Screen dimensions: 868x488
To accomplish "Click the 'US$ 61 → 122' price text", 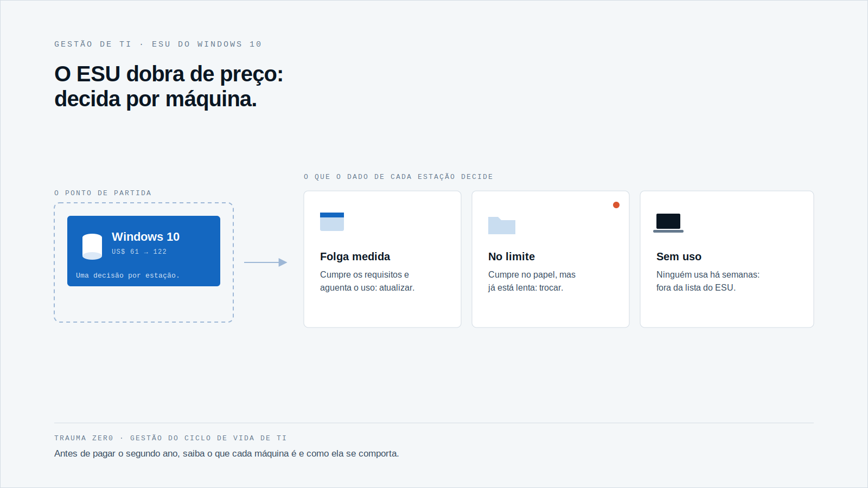I will (139, 252).
